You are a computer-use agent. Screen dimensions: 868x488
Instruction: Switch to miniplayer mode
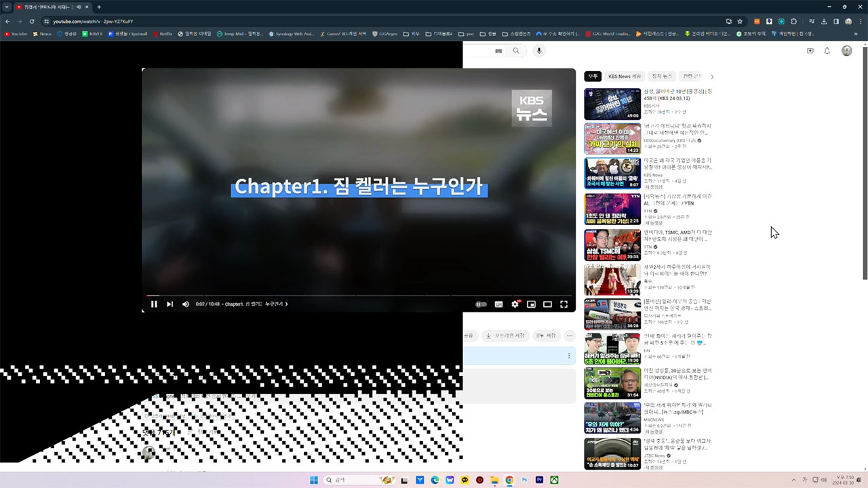[532, 304]
